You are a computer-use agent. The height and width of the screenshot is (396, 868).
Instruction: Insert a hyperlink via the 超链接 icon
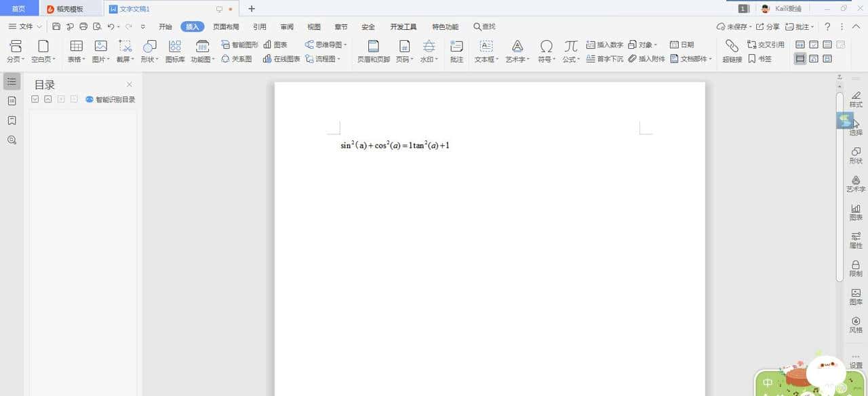731,47
